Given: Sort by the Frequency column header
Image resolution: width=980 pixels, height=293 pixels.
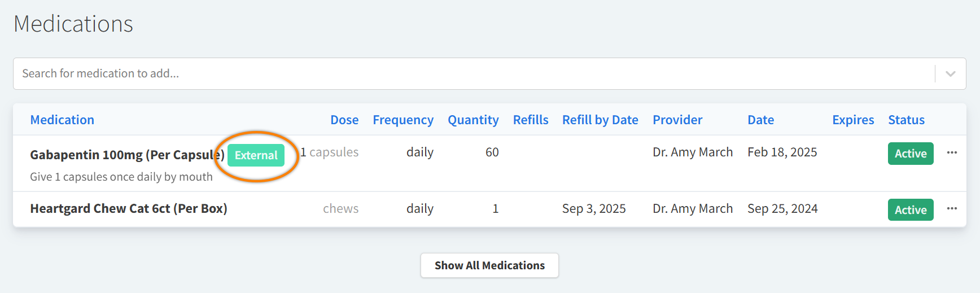Looking at the screenshot, I should [403, 120].
